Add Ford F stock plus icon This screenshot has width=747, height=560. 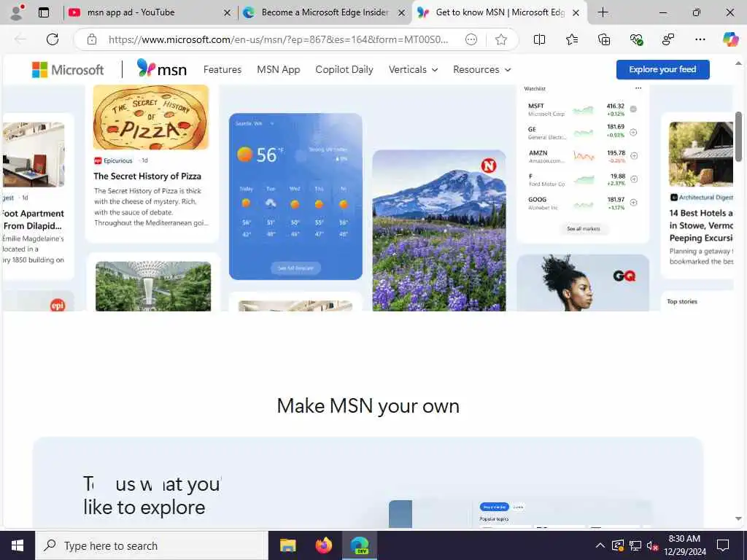634,179
